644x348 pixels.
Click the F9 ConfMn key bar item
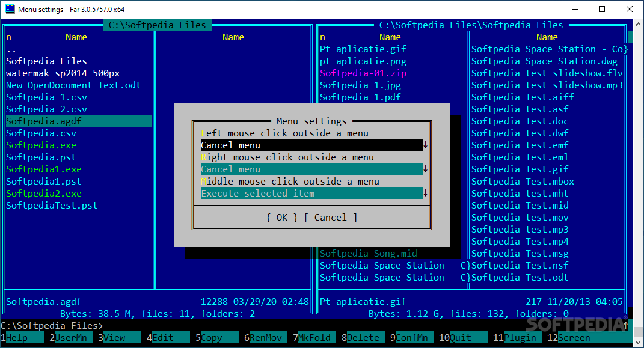412,338
